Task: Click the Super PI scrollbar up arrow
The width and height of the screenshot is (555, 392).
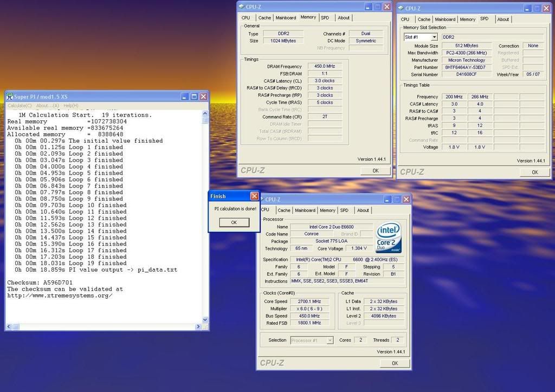Action: (x=205, y=114)
